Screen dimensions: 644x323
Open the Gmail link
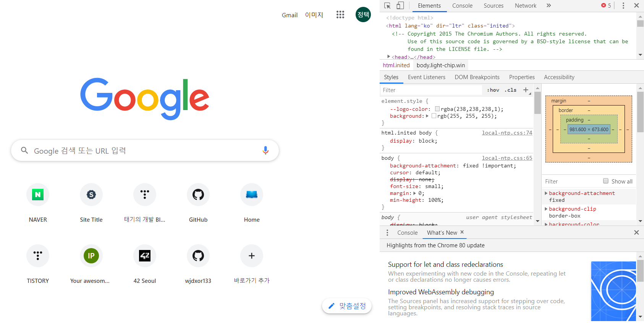pyautogui.click(x=290, y=15)
